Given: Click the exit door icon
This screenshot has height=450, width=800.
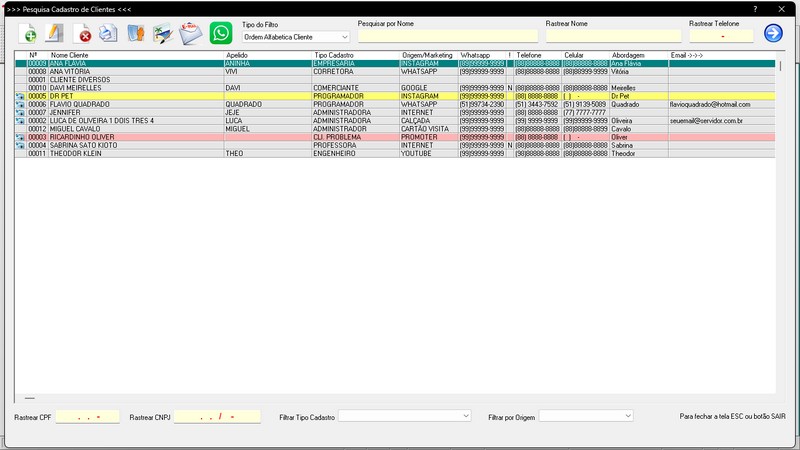Looking at the screenshot, I should 136,33.
